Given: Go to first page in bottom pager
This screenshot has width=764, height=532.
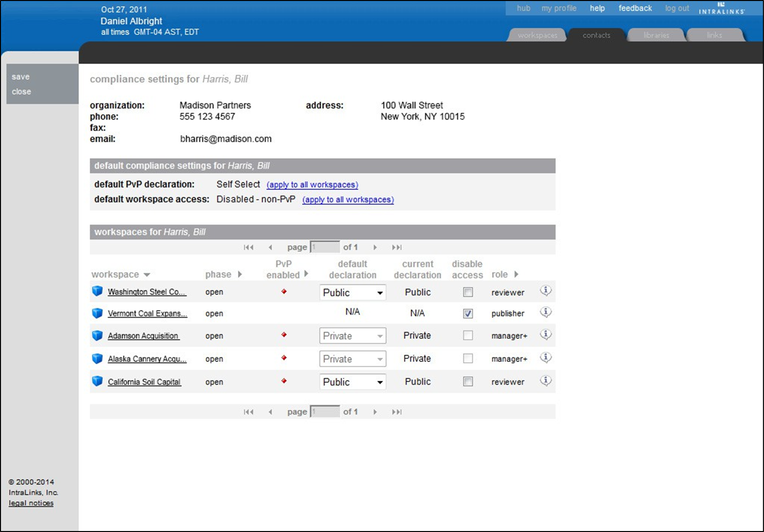Looking at the screenshot, I should pos(249,412).
